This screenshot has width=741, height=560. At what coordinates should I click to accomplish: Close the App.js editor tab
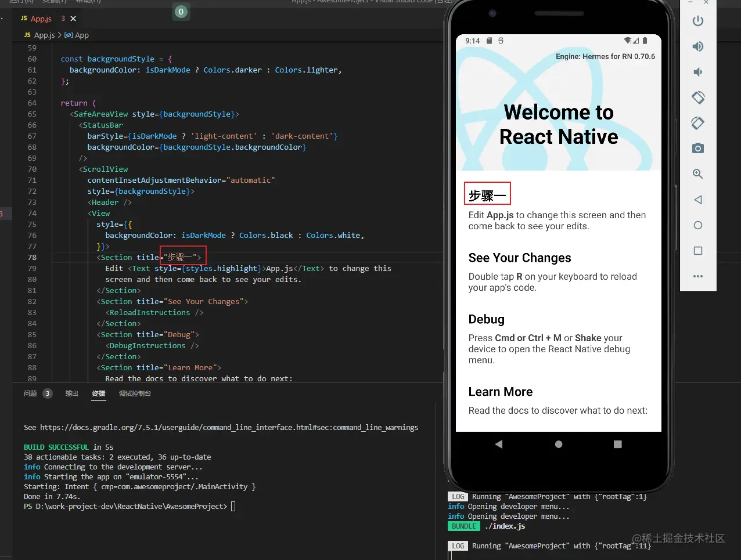click(73, 19)
